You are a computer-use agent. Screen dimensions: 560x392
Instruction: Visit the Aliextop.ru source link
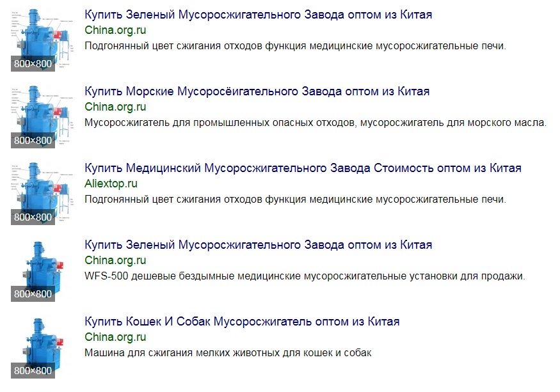111,184
